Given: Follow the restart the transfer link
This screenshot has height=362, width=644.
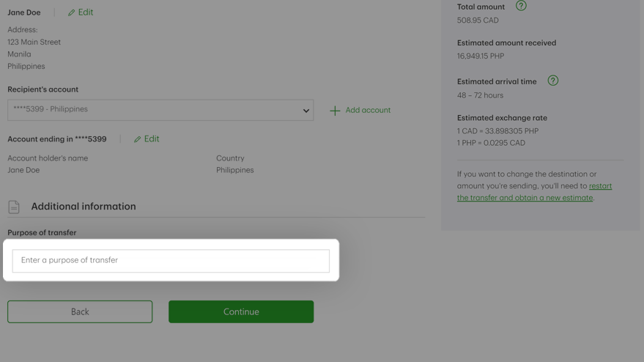Looking at the screenshot, I should tap(534, 192).
